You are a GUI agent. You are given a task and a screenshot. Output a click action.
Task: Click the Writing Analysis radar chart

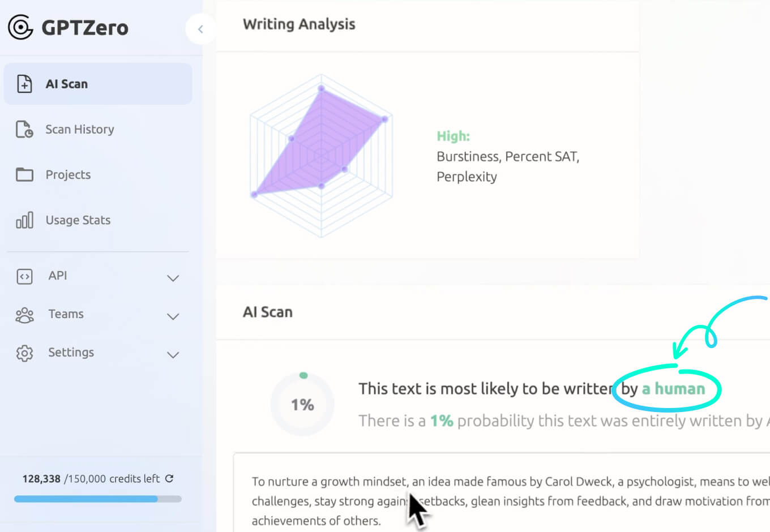[x=321, y=155]
